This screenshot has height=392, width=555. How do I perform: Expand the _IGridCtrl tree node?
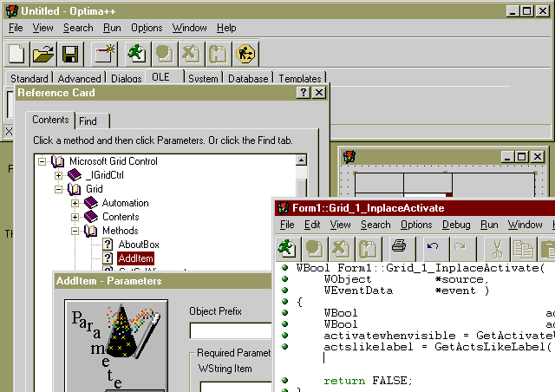[x=58, y=175]
